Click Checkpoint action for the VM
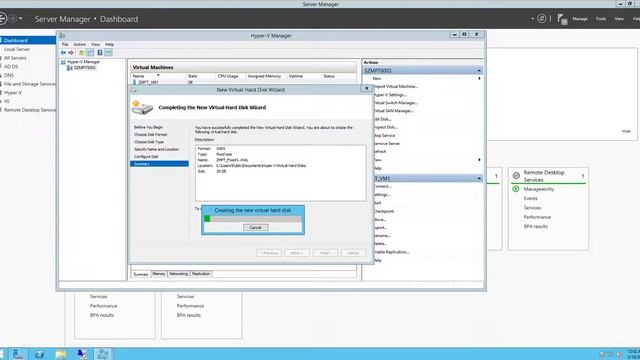 tap(384, 211)
